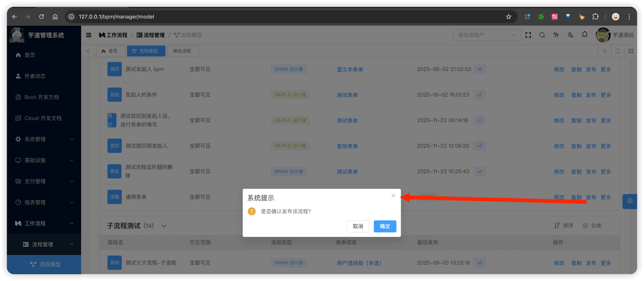Confirm publishing with the 确定 button
Screen dimensions: 644x281
pos(385,226)
